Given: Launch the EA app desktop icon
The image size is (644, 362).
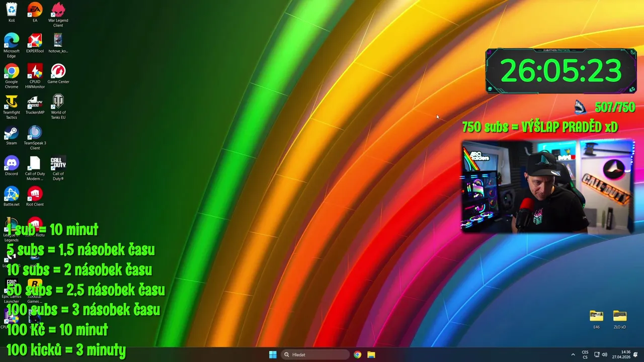Looking at the screenshot, I should click(35, 13).
